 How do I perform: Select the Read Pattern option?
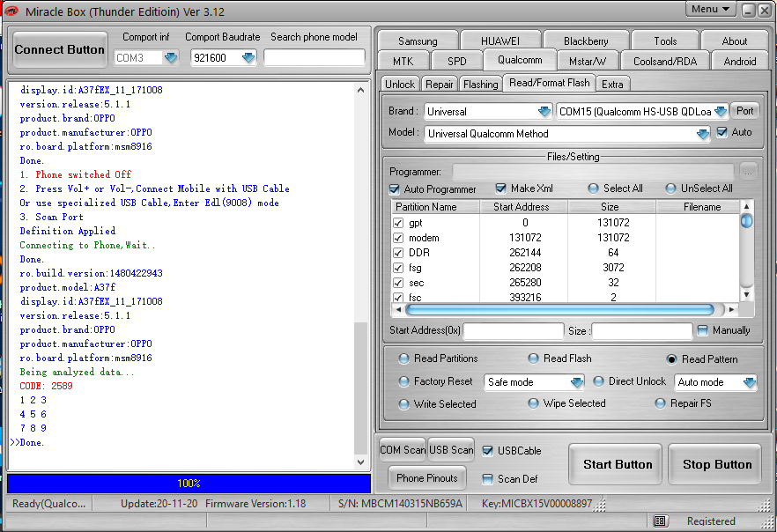coord(671,359)
